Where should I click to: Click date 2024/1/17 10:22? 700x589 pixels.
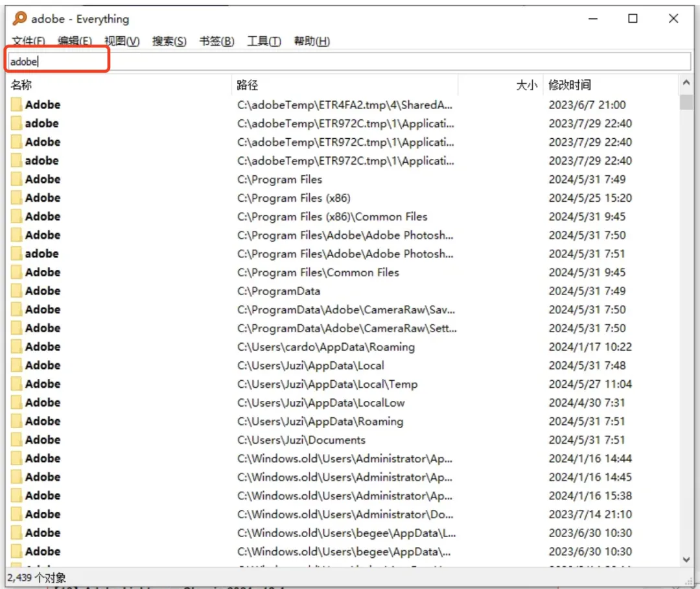point(590,347)
